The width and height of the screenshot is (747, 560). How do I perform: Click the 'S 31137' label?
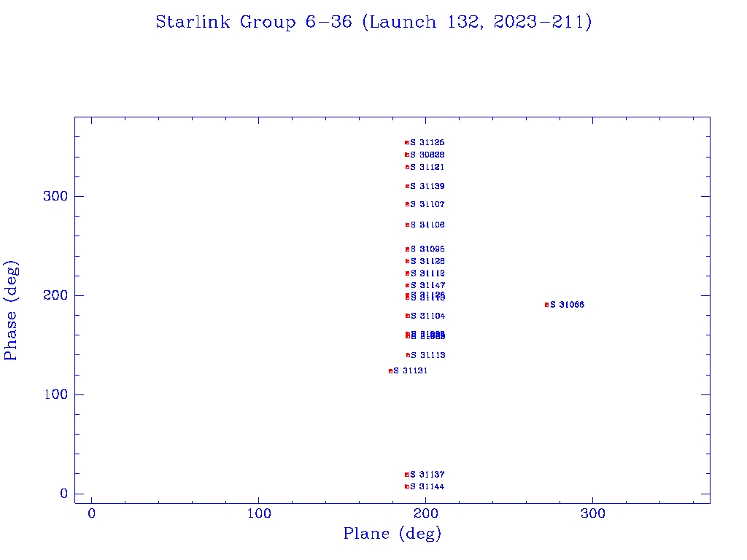click(427, 475)
